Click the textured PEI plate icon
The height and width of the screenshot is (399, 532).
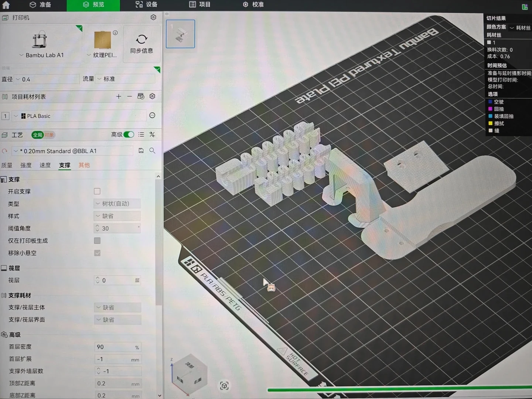pyautogui.click(x=103, y=40)
